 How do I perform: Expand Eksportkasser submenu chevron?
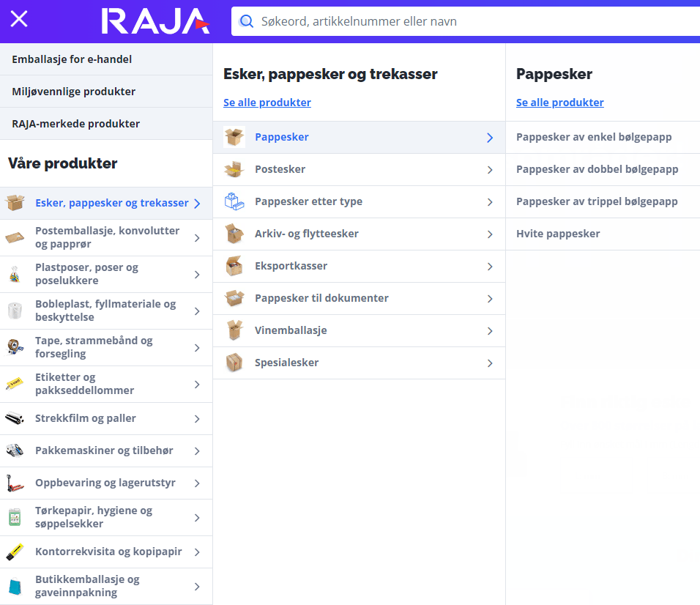490,267
